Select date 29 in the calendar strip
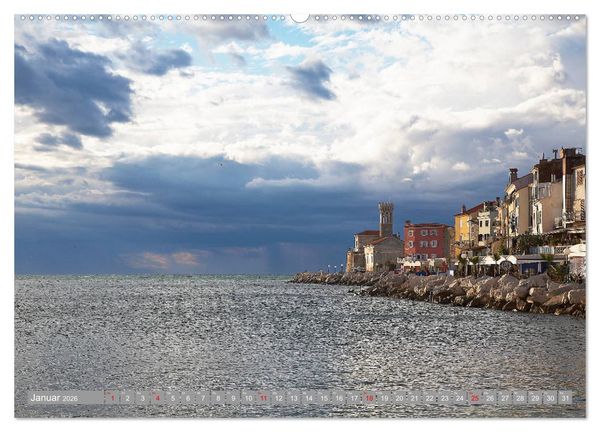The height and width of the screenshot is (432, 600). [x=535, y=398]
